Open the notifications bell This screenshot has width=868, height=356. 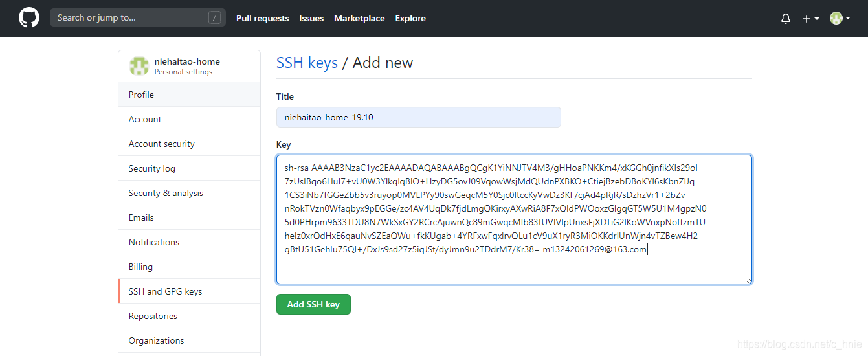pyautogui.click(x=786, y=19)
